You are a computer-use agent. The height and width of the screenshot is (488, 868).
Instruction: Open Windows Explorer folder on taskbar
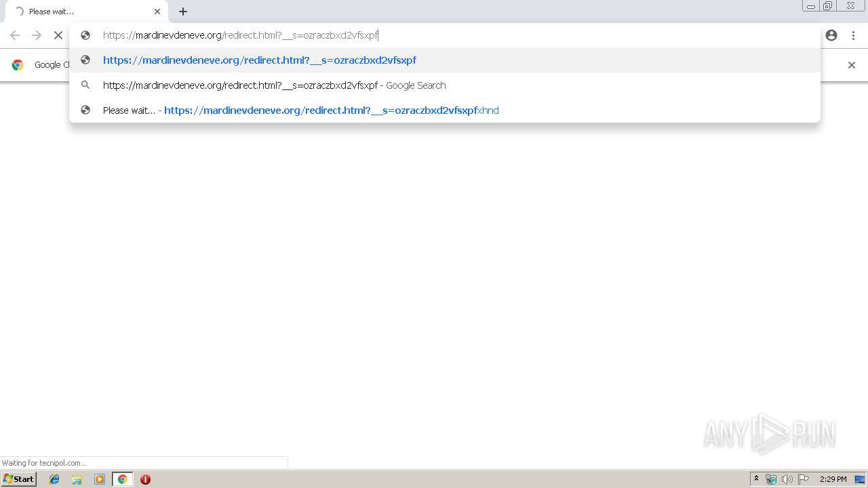pyautogui.click(x=77, y=479)
